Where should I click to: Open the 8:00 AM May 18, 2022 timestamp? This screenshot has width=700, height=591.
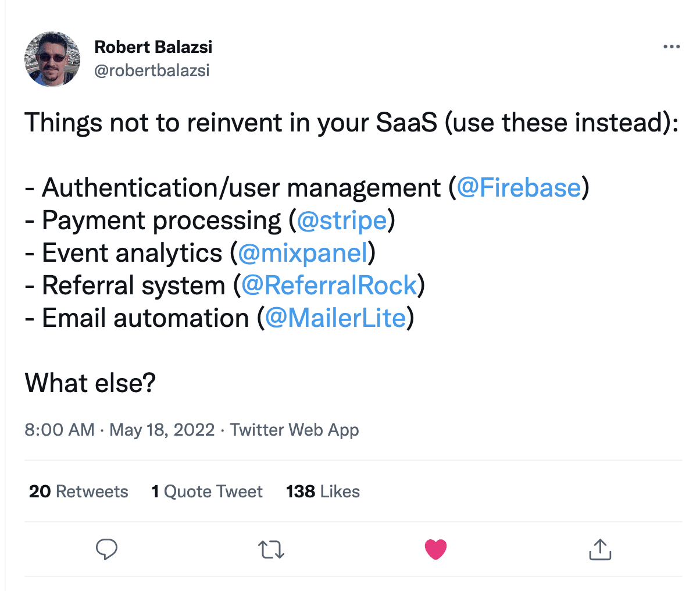click(120, 430)
